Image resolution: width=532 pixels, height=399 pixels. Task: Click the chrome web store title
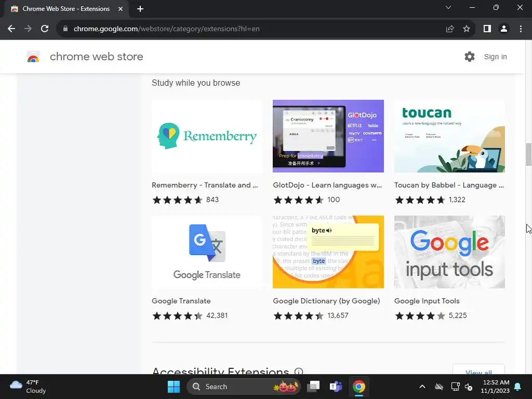tap(96, 57)
